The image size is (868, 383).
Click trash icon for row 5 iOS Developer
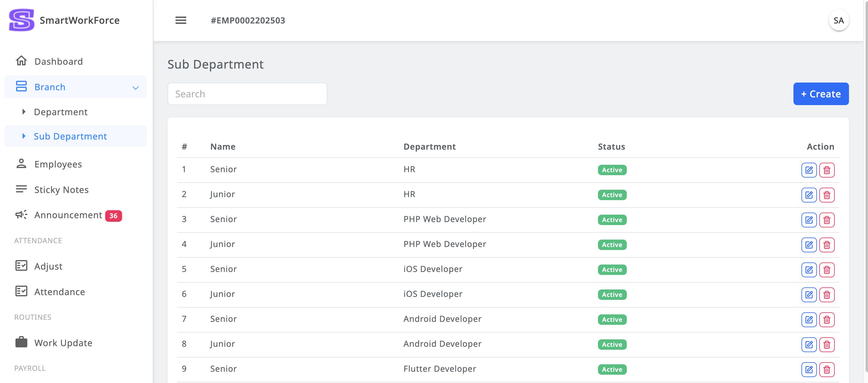826,270
